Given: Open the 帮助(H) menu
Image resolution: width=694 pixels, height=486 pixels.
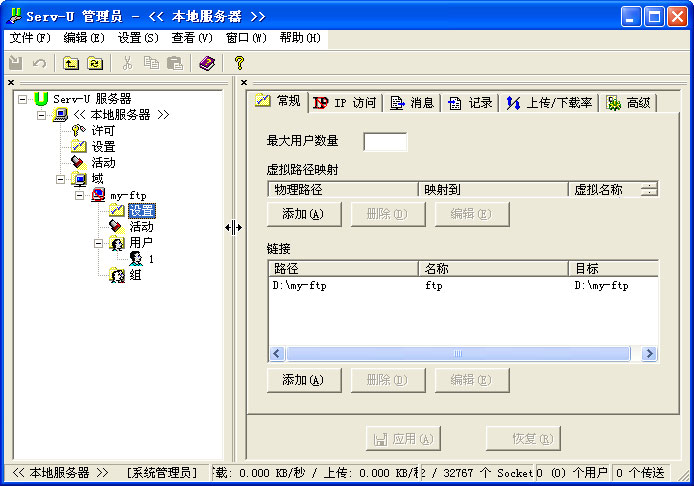Looking at the screenshot, I should [x=300, y=38].
